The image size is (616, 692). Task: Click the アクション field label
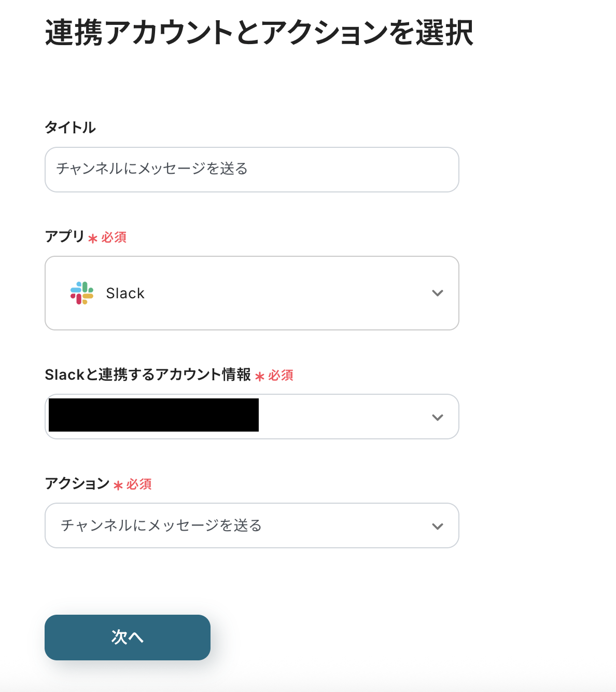coord(77,483)
